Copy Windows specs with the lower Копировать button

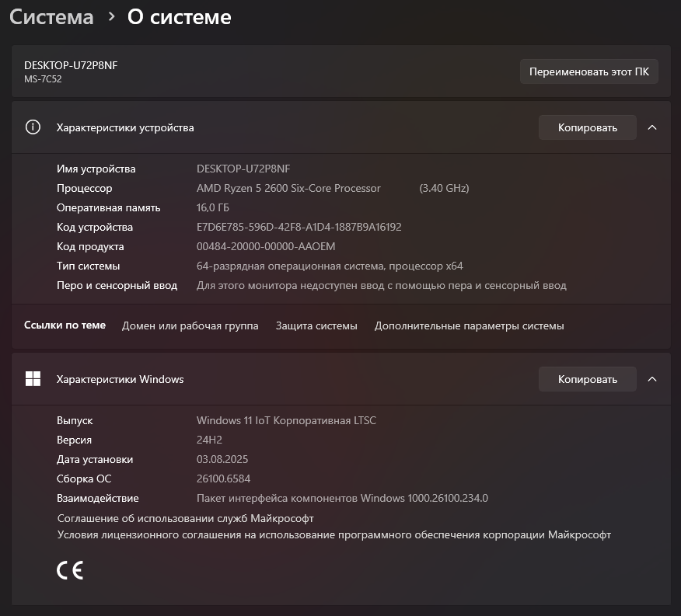(587, 379)
